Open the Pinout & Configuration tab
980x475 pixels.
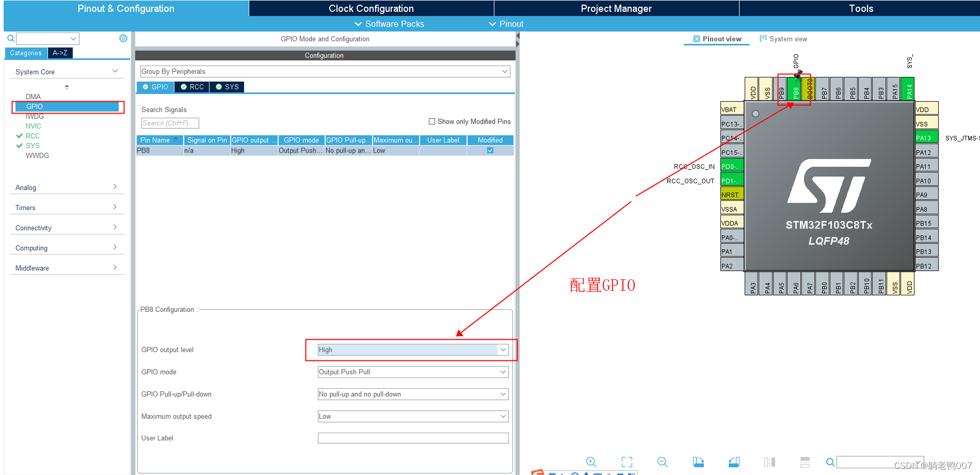(126, 8)
